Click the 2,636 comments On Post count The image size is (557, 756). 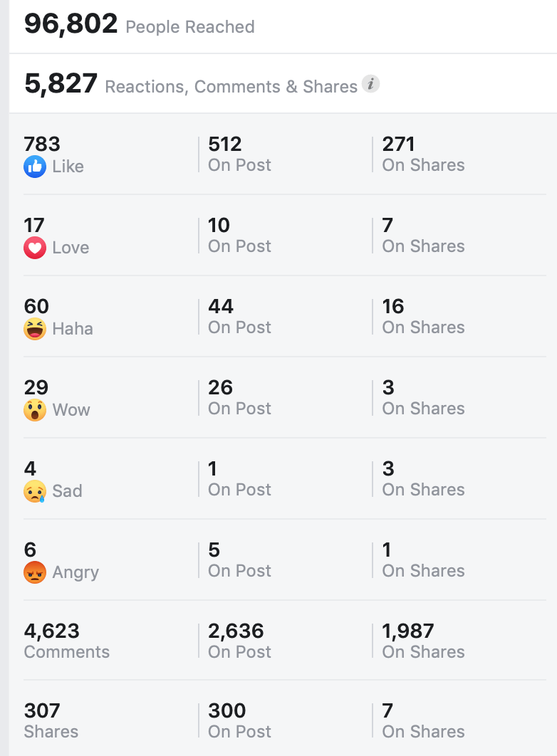(236, 631)
